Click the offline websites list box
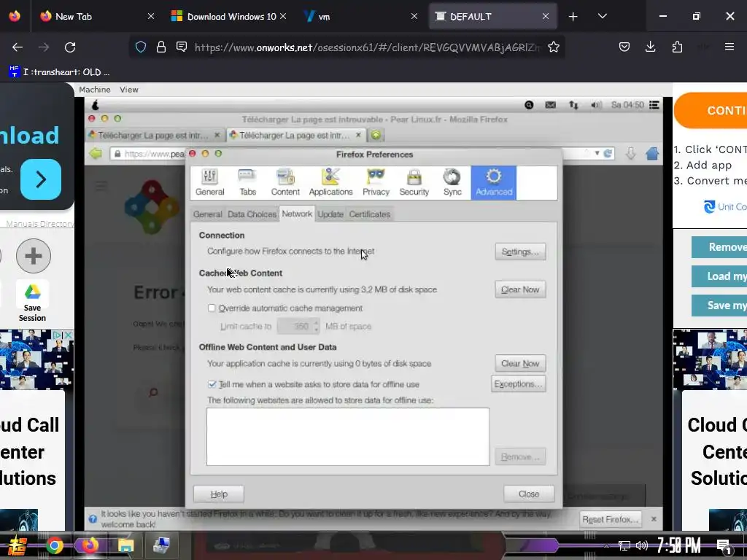Screen dimensions: 747x560 coord(348,437)
